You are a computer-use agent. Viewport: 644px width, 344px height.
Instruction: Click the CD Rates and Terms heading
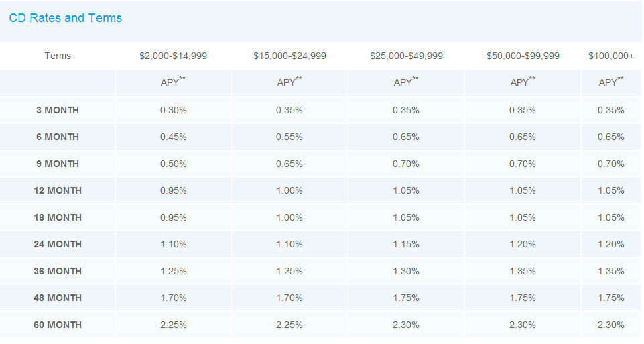[66, 18]
